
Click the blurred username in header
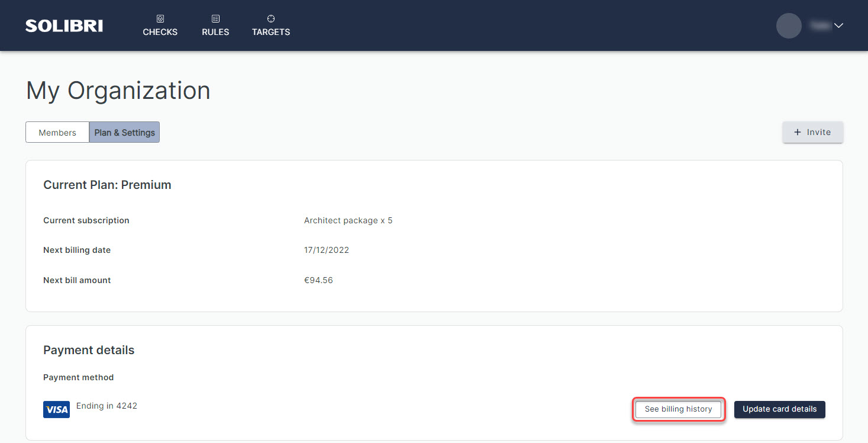pyautogui.click(x=819, y=25)
